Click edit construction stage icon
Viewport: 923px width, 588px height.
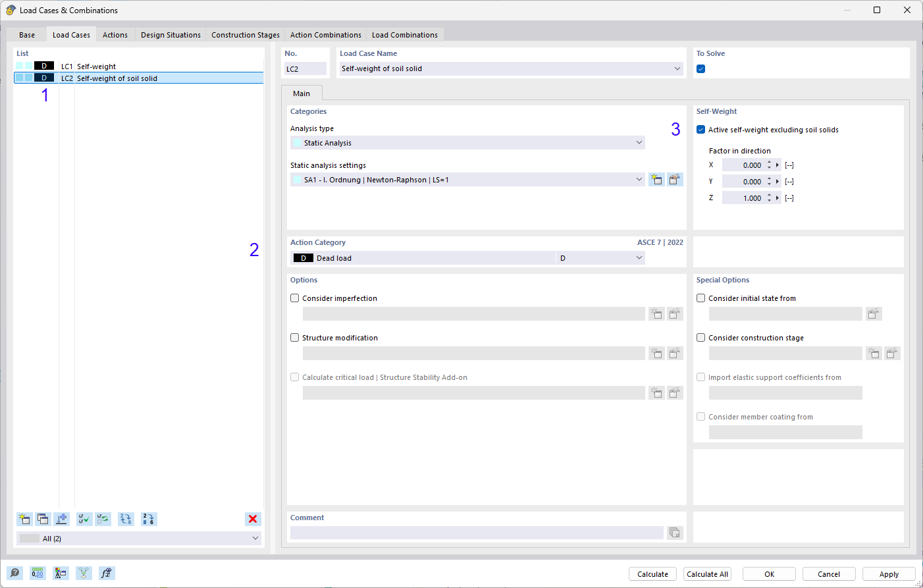[x=892, y=354]
